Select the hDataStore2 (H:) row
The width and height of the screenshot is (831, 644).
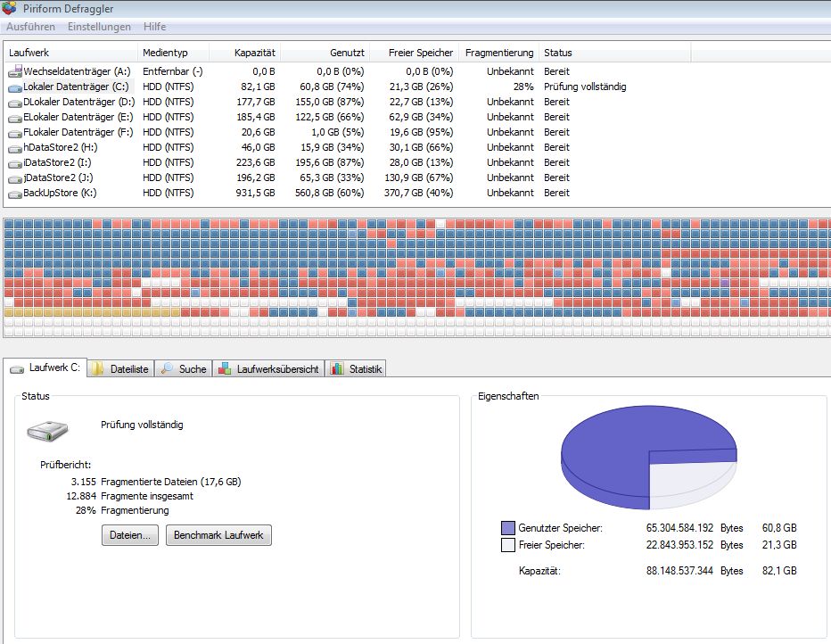point(347,147)
